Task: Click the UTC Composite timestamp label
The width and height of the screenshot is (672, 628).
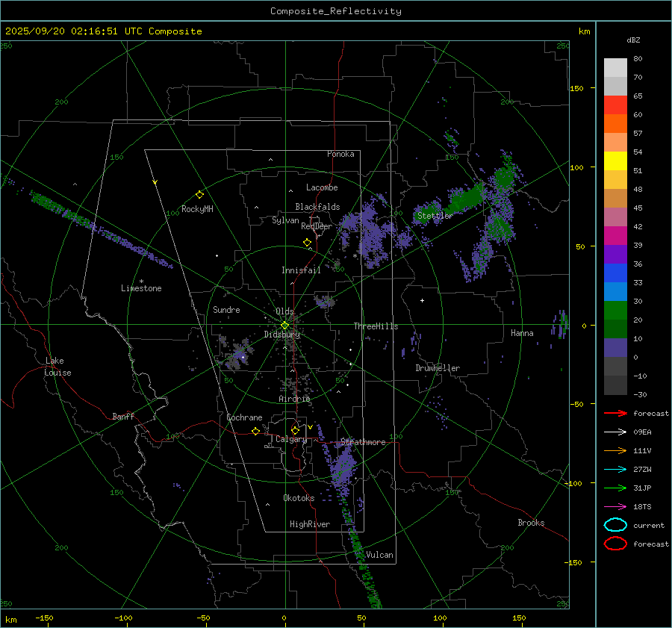Action: [x=104, y=31]
